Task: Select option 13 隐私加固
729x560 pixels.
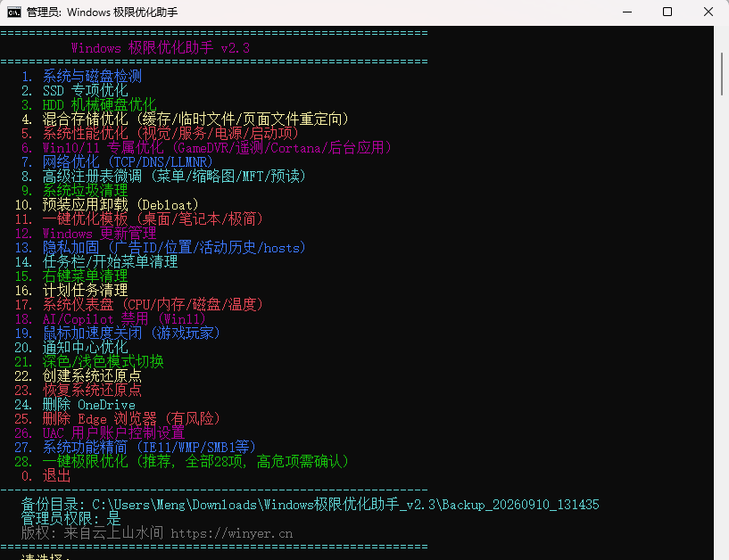Action: click(x=160, y=248)
